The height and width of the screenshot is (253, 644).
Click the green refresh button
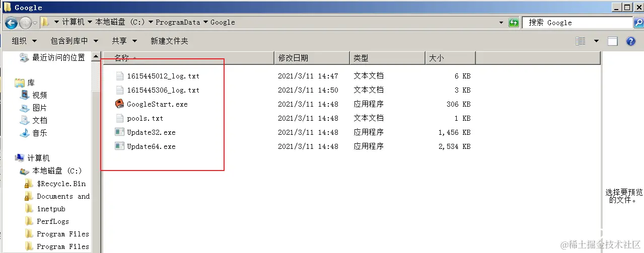tap(513, 23)
